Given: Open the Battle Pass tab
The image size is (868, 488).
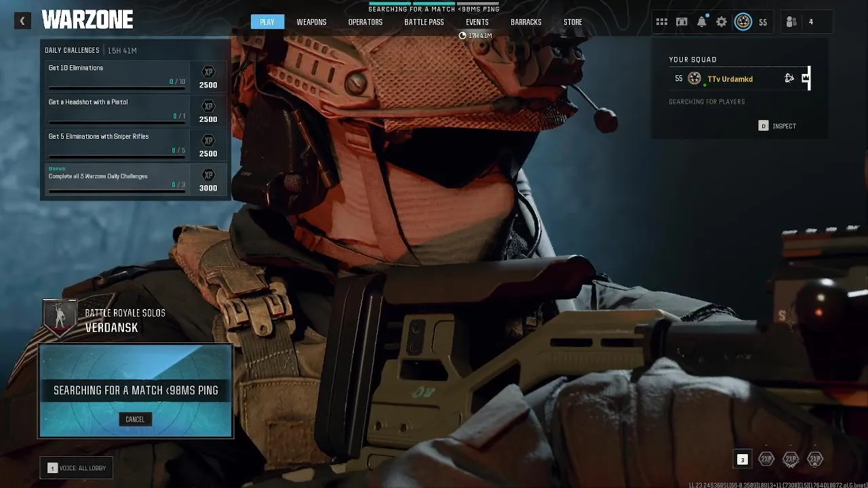Looking at the screenshot, I should (x=424, y=22).
